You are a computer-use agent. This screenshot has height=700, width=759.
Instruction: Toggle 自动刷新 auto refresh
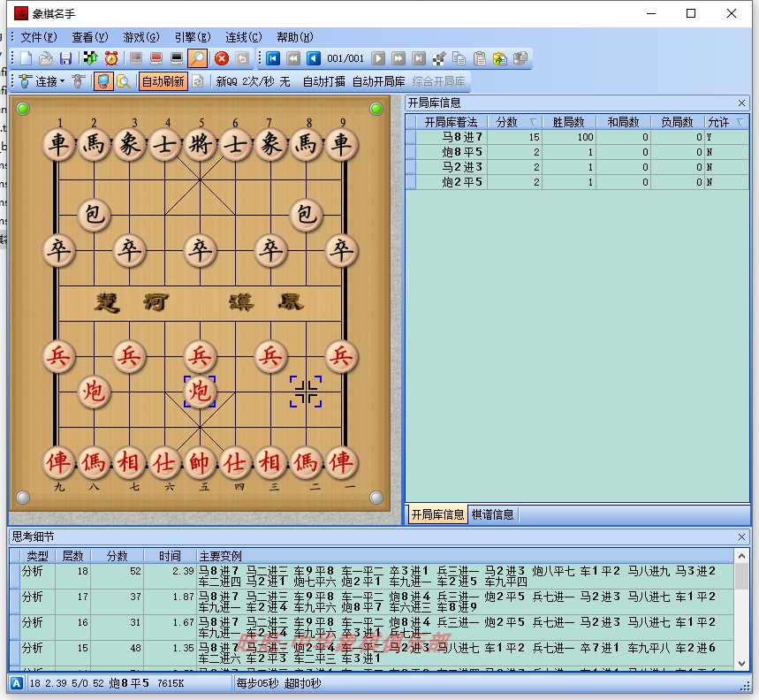(163, 81)
